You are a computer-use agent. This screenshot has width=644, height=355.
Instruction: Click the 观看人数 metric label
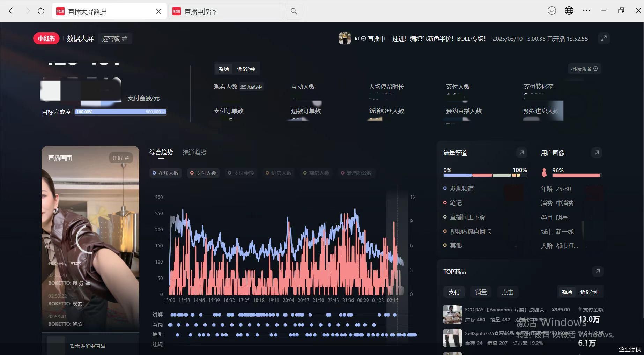225,87
